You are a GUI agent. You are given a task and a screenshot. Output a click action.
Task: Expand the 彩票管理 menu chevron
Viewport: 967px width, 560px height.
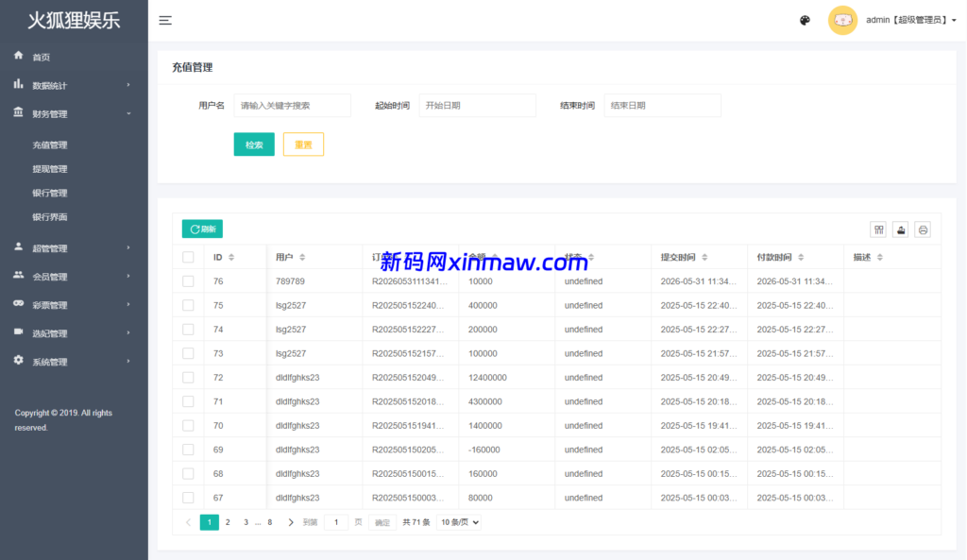[128, 305]
